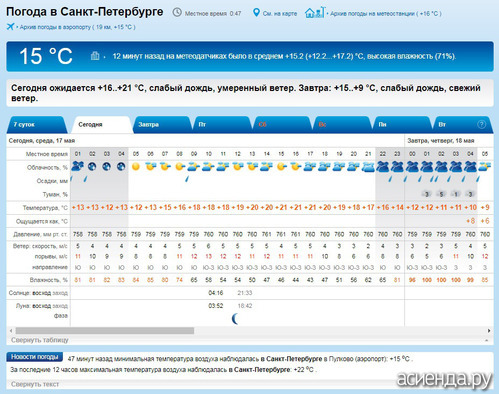The image size is (499, 394).
Task: Collapse news via Свернуть текст
Action: click(x=35, y=384)
